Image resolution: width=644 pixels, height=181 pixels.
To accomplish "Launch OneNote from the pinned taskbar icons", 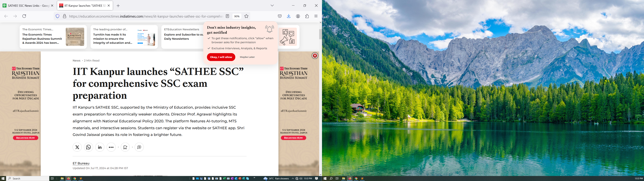I will tap(232, 178).
